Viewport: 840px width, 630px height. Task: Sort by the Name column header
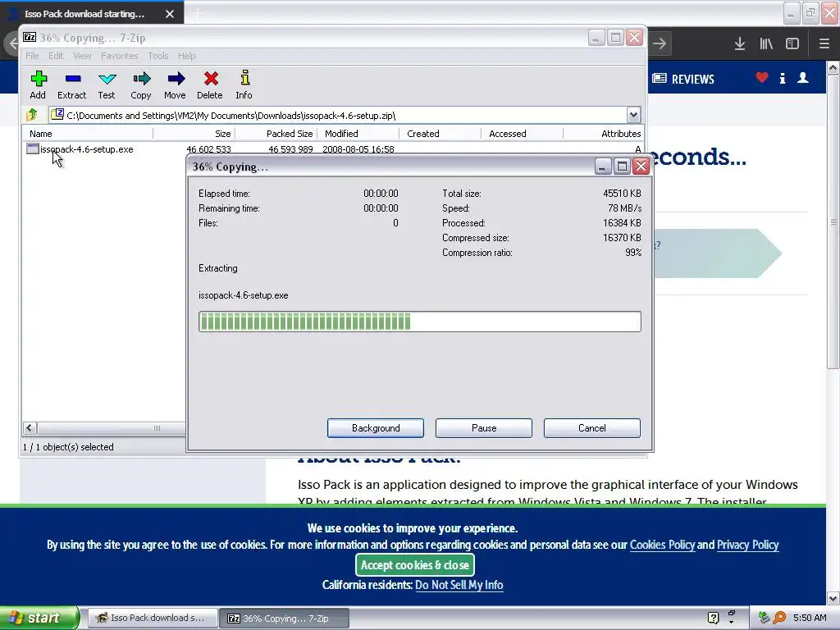click(88, 134)
